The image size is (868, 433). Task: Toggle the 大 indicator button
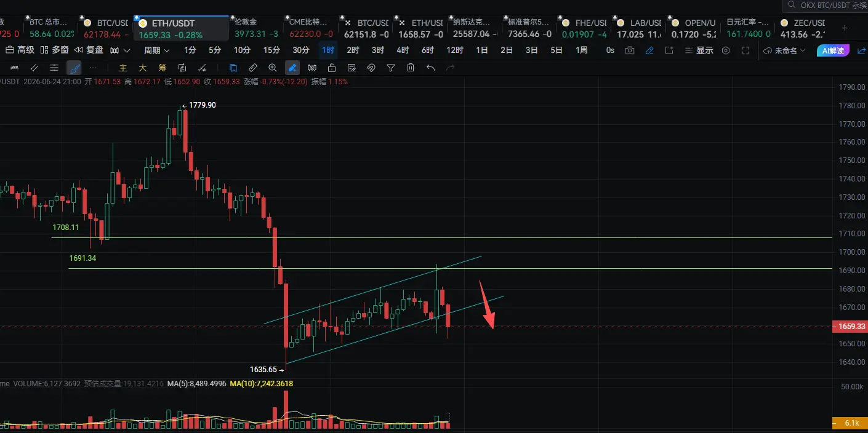pyautogui.click(x=143, y=68)
